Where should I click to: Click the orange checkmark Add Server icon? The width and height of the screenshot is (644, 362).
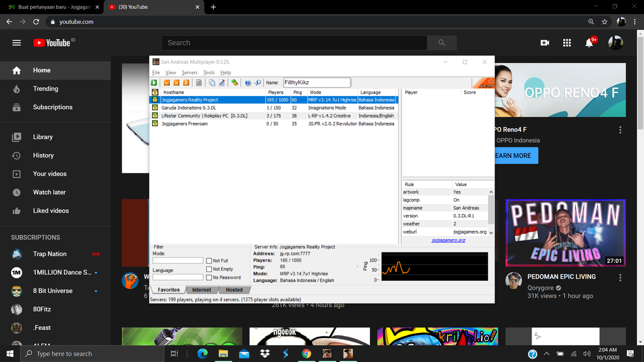click(x=167, y=82)
